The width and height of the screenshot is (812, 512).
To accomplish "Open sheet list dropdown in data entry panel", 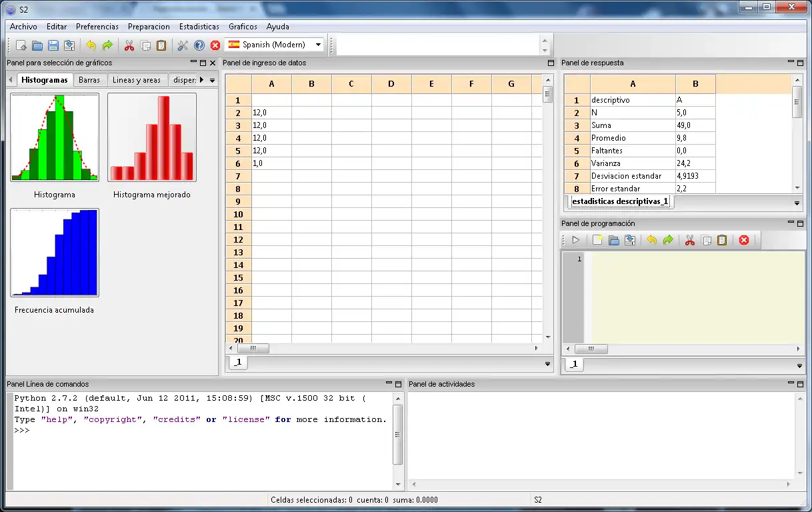I will (548, 364).
